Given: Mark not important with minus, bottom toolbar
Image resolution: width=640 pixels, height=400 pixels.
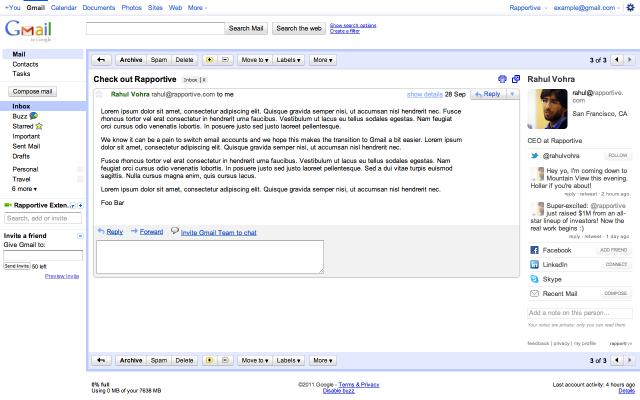Looking at the screenshot, I should click(x=225, y=360).
